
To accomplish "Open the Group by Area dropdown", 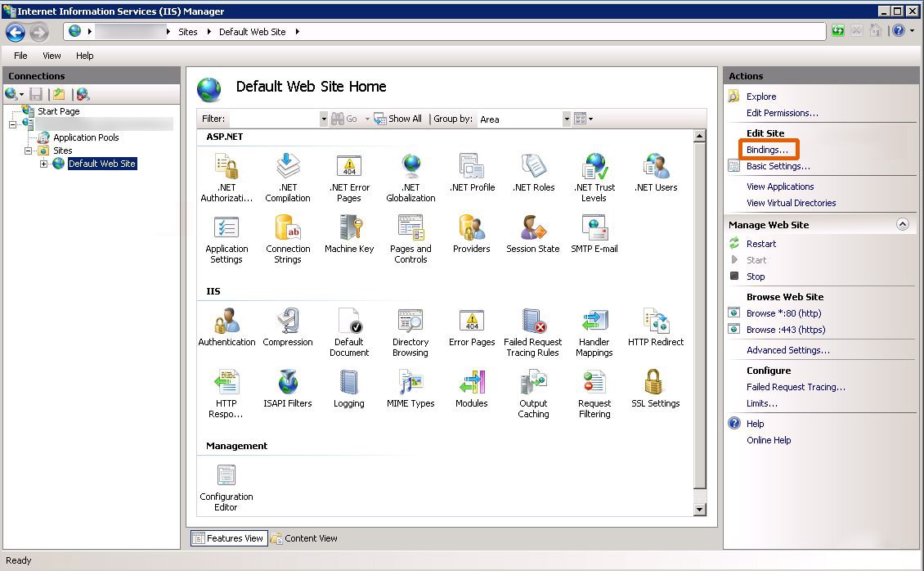I will point(567,119).
